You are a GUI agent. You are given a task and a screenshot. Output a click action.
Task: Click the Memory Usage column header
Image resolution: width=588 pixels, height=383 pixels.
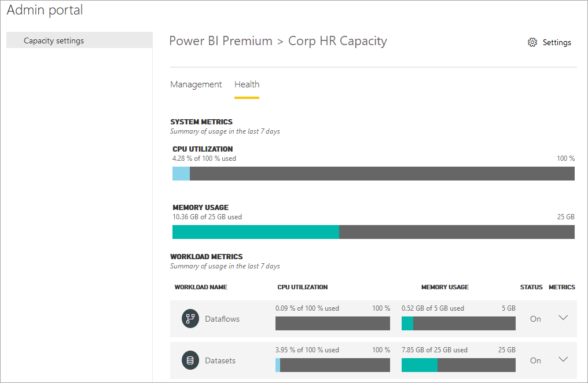444,287
